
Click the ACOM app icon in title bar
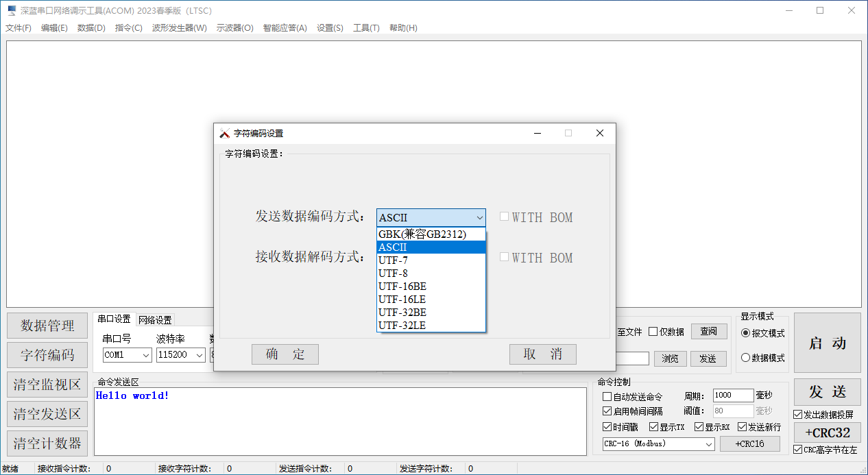coord(11,11)
